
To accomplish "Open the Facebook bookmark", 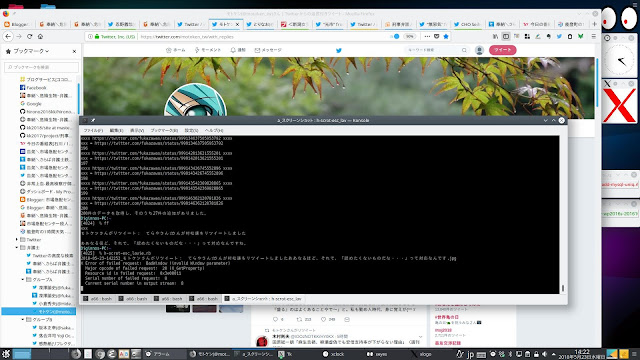I will (x=36, y=87).
